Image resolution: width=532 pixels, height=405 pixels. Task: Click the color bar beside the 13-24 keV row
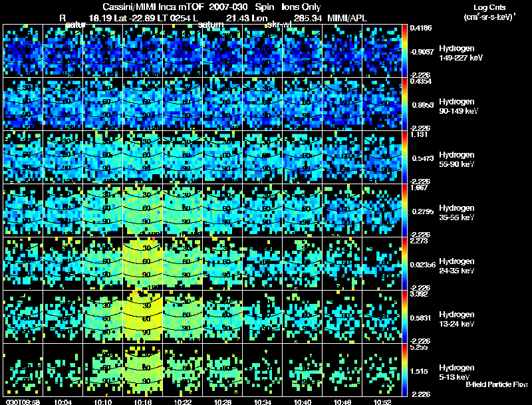(x=405, y=317)
